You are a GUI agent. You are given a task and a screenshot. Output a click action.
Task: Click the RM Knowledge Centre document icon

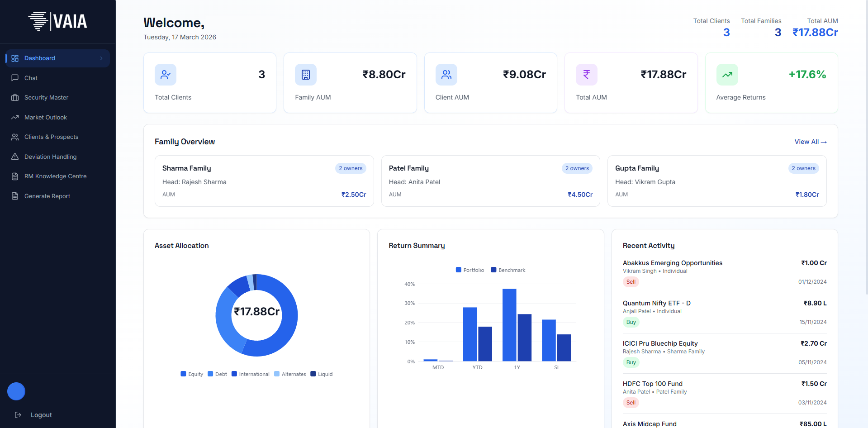(x=15, y=176)
